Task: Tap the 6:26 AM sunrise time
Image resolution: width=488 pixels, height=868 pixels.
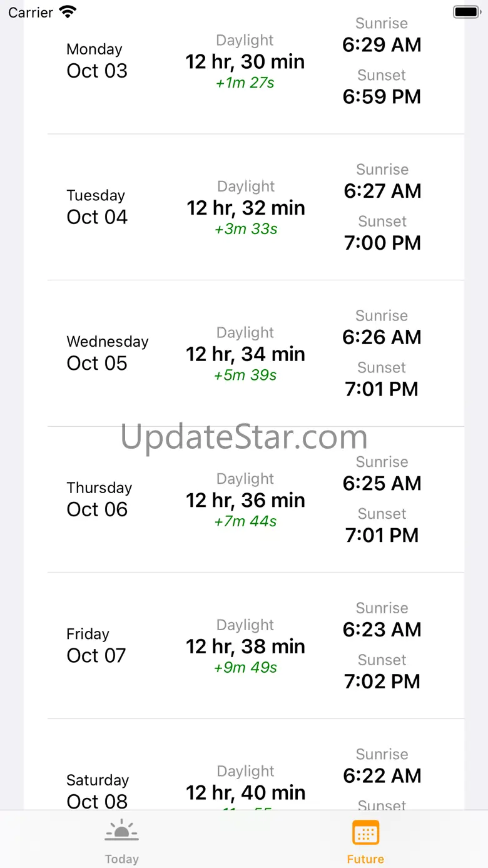Action: 382,337
